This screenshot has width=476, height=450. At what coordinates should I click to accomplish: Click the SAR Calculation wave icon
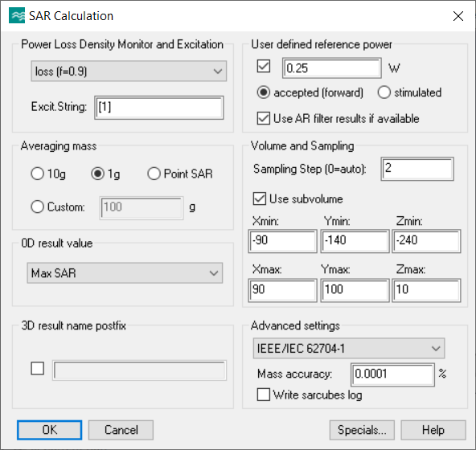click(x=17, y=16)
